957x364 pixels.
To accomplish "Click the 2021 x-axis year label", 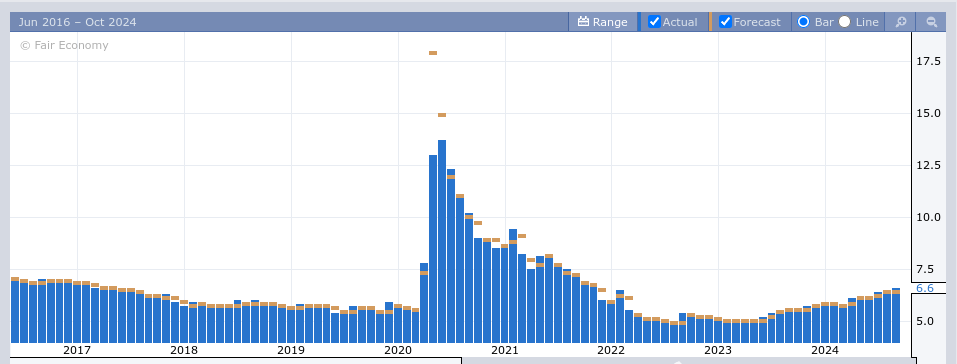I will pyautogui.click(x=505, y=351).
